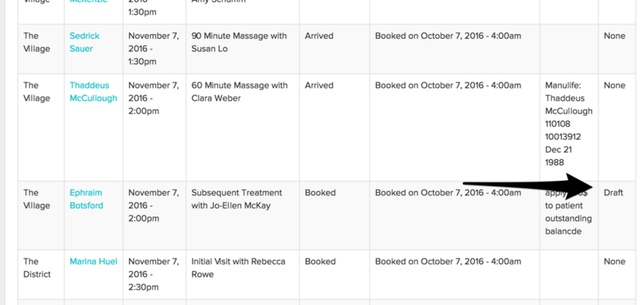Open Marina Huel's patient profile
The image size is (644, 305).
point(93,261)
